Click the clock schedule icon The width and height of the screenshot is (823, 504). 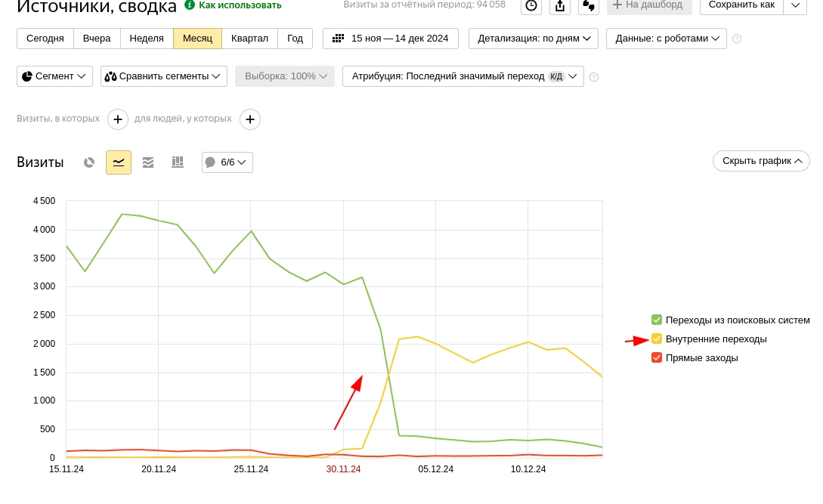[x=531, y=6]
